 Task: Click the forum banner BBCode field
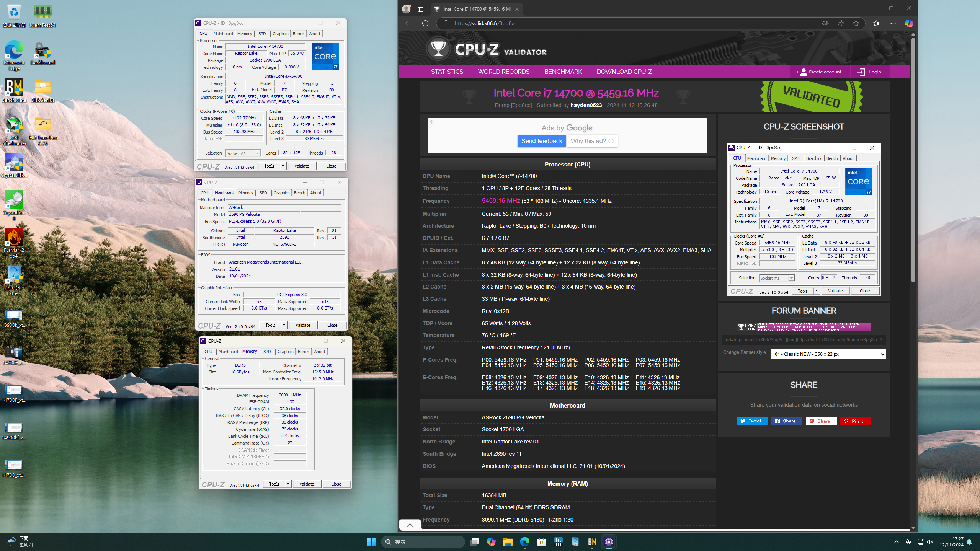pos(804,340)
